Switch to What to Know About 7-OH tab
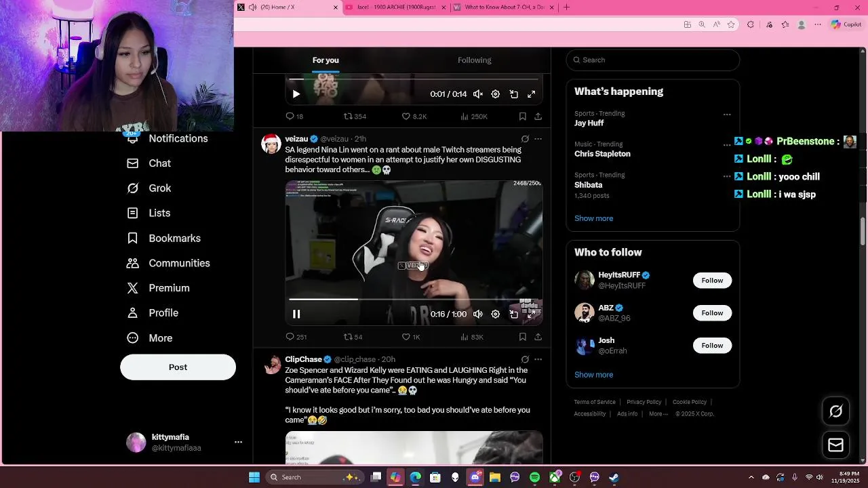 coord(504,7)
